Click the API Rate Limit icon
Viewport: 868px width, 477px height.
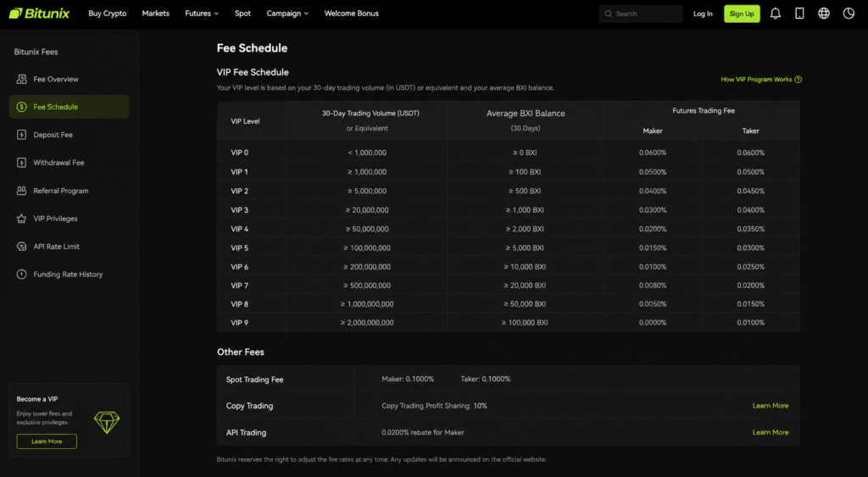[x=21, y=247]
